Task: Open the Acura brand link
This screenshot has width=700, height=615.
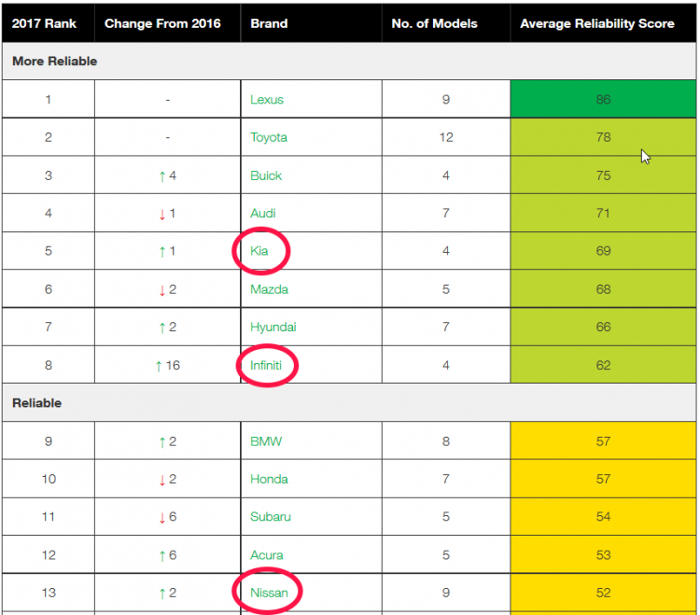Action: point(267,555)
